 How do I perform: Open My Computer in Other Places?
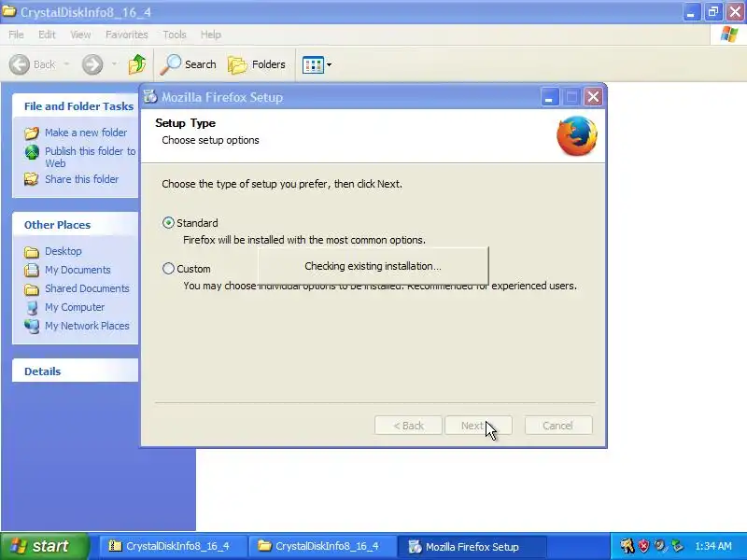pyautogui.click(x=75, y=307)
